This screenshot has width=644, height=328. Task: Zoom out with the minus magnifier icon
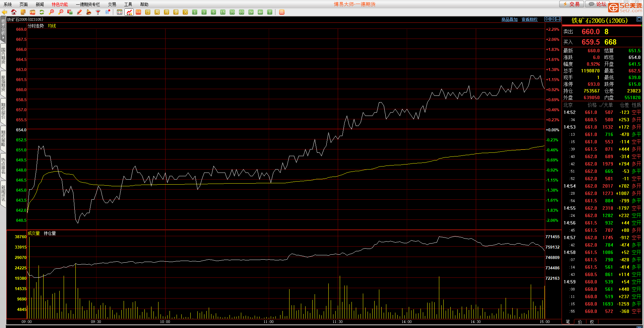(x=61, y=12)
